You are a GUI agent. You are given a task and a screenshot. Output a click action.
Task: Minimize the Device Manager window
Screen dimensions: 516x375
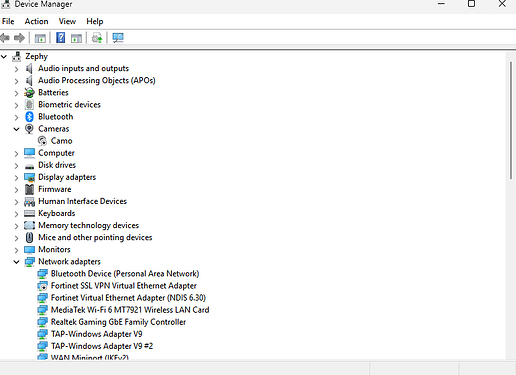(x=441, y=4)
